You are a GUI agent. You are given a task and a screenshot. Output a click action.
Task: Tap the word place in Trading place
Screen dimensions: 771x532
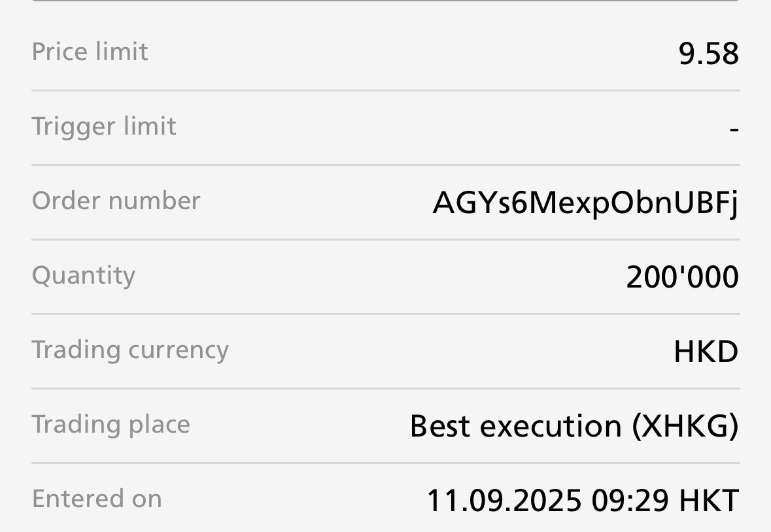(x=158, y=425)
